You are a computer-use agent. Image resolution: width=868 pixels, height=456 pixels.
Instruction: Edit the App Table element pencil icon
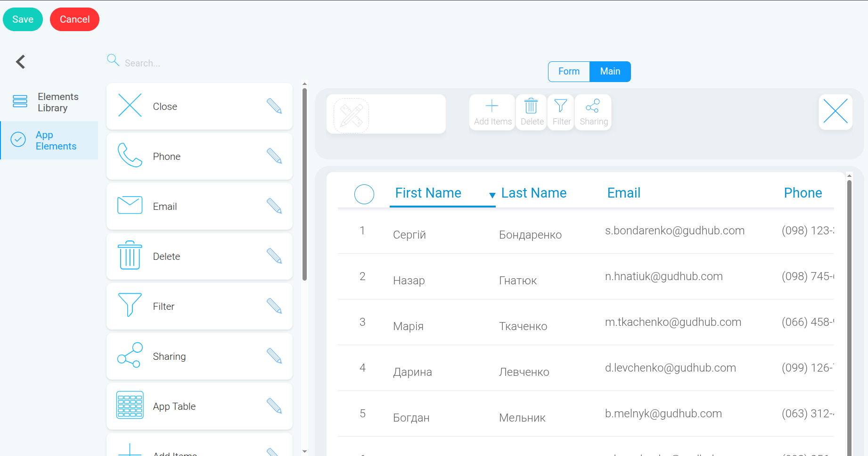pos(274,406)
